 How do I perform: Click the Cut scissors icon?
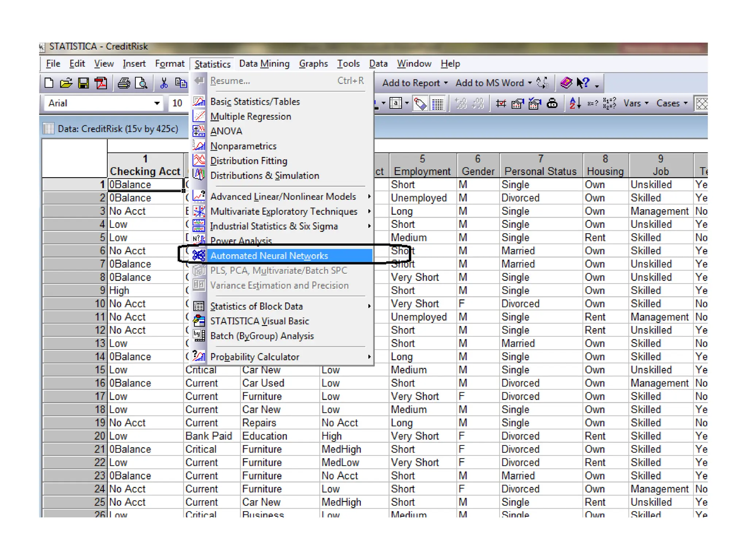[x=164, y=83]
